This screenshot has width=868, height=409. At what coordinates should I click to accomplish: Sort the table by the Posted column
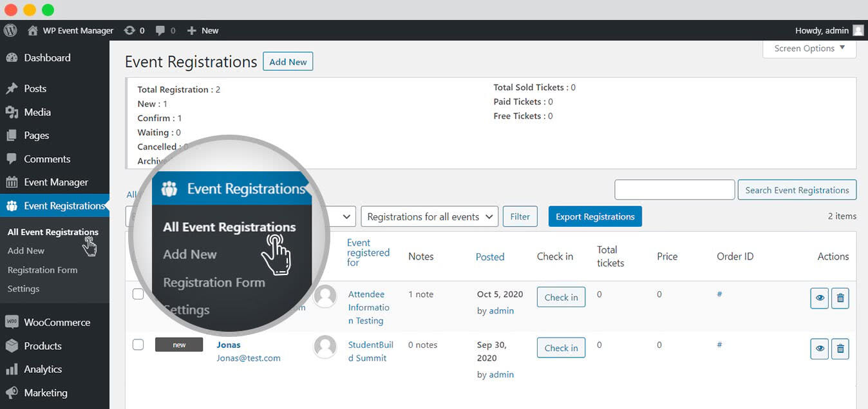489,256
